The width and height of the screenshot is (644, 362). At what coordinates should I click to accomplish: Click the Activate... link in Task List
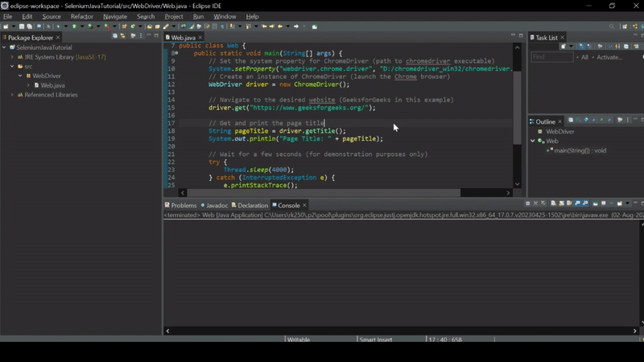coord(609,57)
